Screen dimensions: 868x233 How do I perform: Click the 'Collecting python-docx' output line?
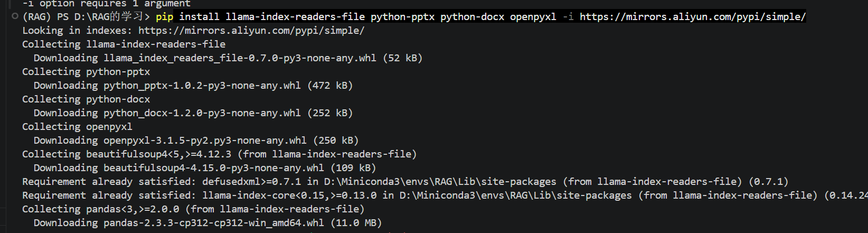tap(86, 99)
